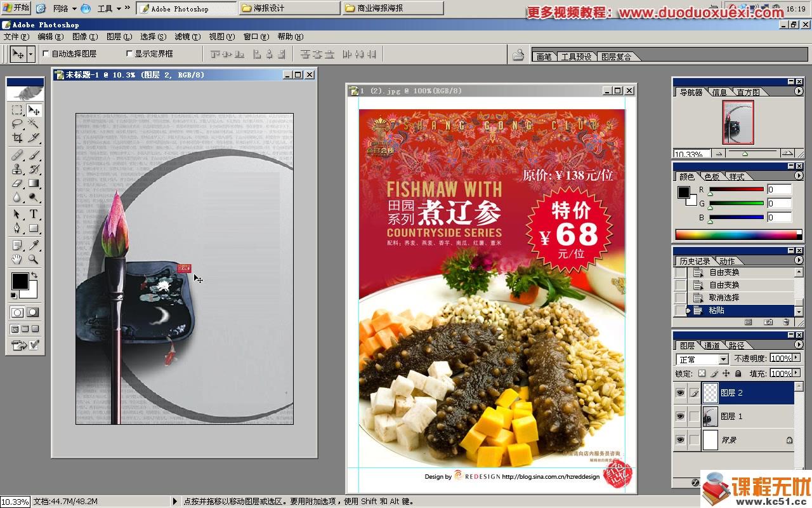Select the Path Selection tool
812x508 pixels.
(x=17, y=214)
